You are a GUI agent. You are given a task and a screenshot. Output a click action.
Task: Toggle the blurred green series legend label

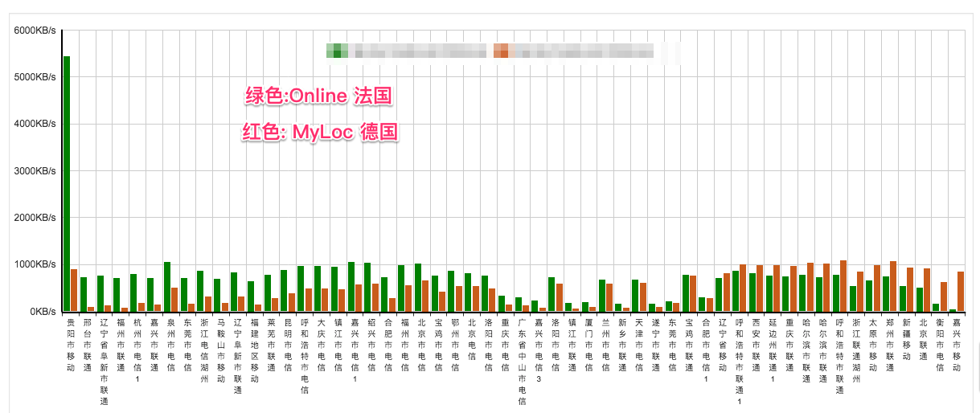418,52
